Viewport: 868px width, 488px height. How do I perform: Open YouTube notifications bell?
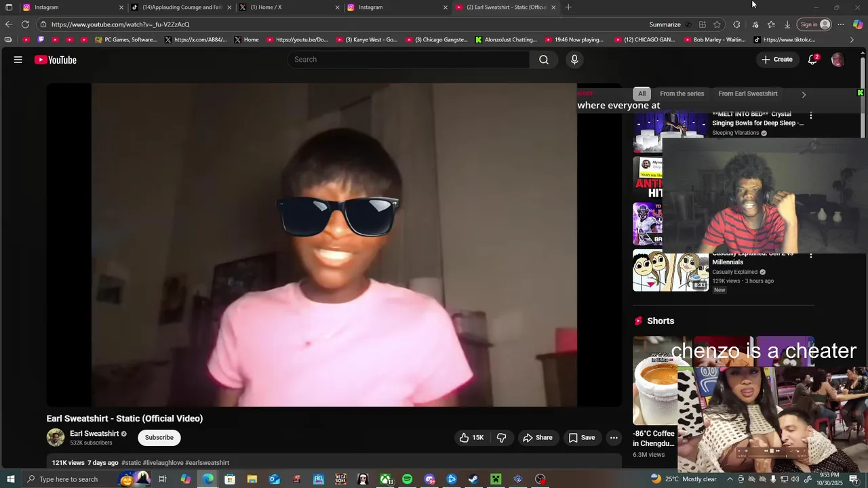tap(812, 60)
